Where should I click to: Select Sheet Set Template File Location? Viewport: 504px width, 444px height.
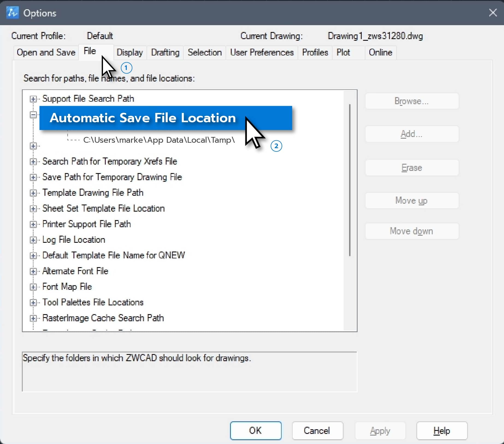(104, 208)
